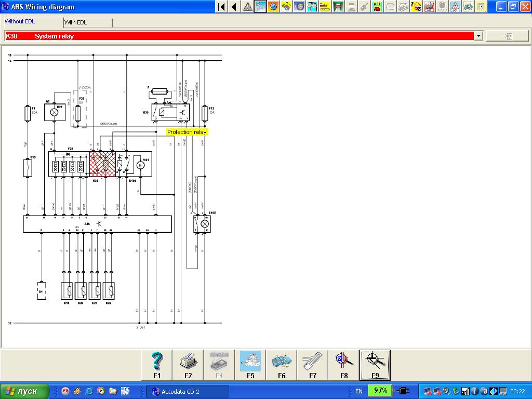Click the F8 magnifier search button
The width and height of the screenshot is (532, 399).
344,365
